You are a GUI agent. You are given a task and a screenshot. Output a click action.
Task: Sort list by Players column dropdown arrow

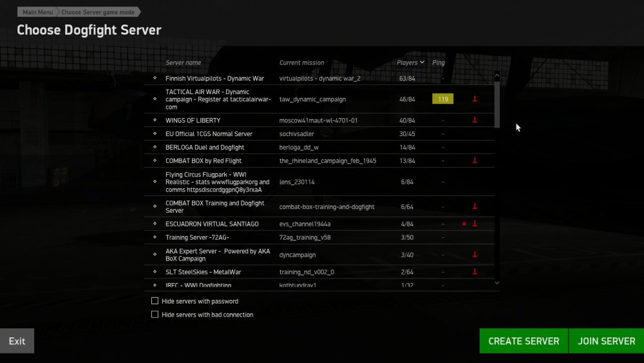point(422,63)
